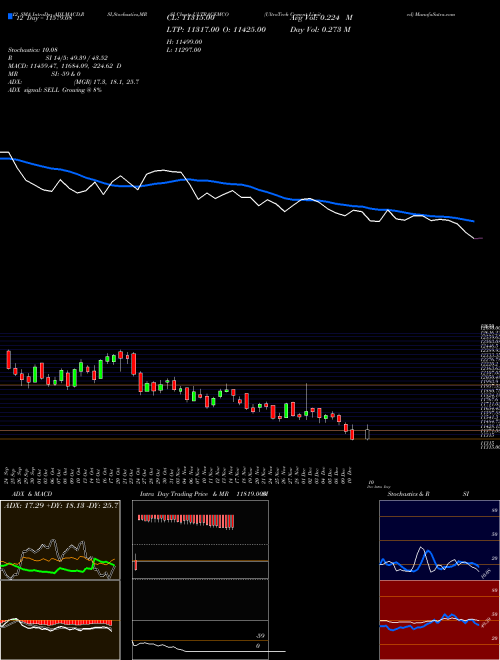Click the blue stochastics line in navy panel
Viewport: 500px width, 660px height.
(x=429, y=562)
